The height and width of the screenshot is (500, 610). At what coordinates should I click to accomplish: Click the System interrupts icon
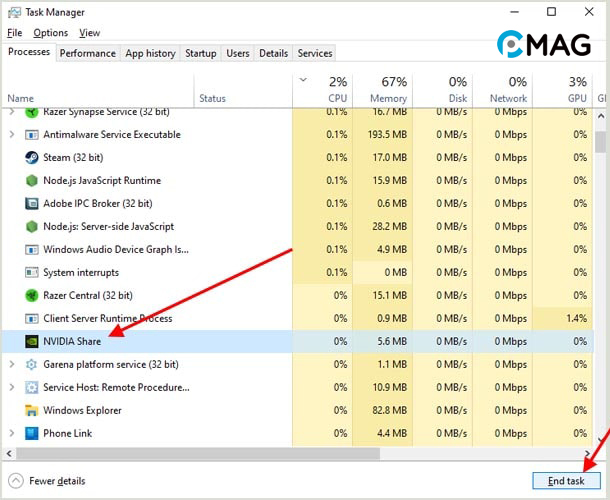[32, 272]
